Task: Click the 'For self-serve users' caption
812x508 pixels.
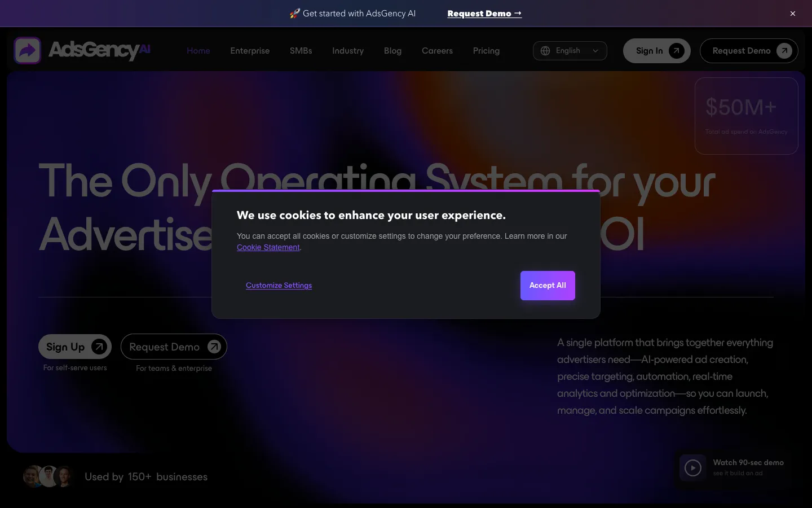Action: pyautogui.click(x=75, y=368)
